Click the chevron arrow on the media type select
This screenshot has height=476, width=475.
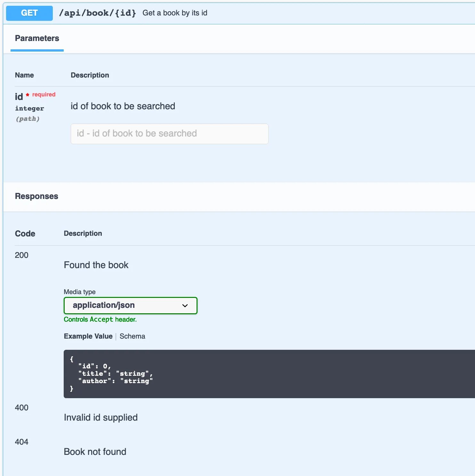click(x=185, y=306)
